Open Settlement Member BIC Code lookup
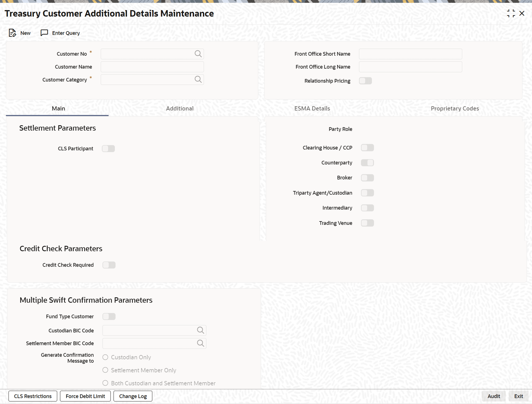 200,343
